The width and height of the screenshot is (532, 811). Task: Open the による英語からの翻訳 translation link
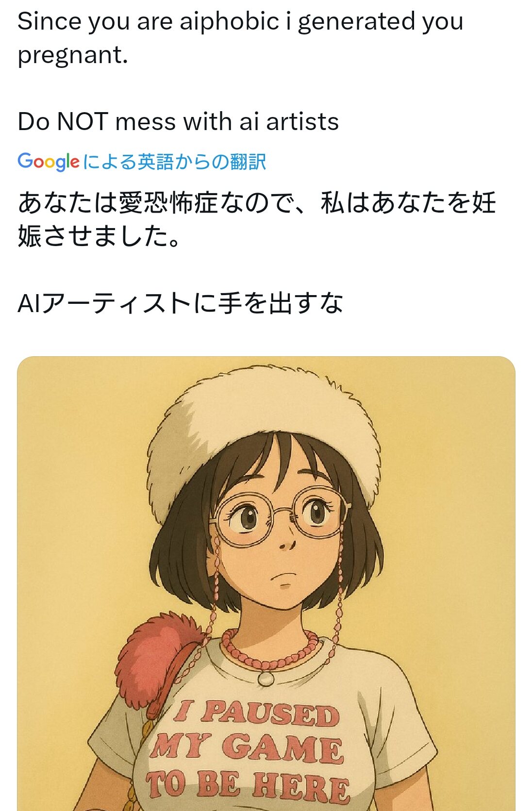coord(175,162)
